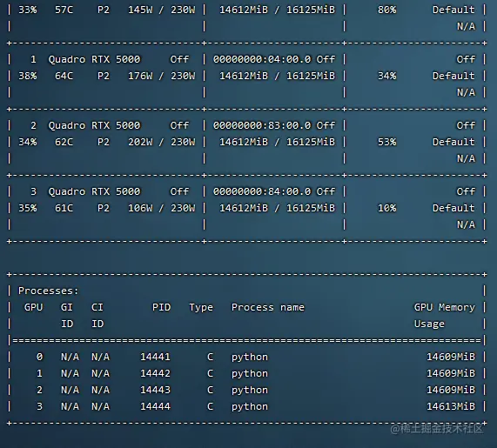Select bus ID 00000000:84:00.0
Image resolution: width=497 pixels, height=448 pixels.
click(x=262, y=191)
